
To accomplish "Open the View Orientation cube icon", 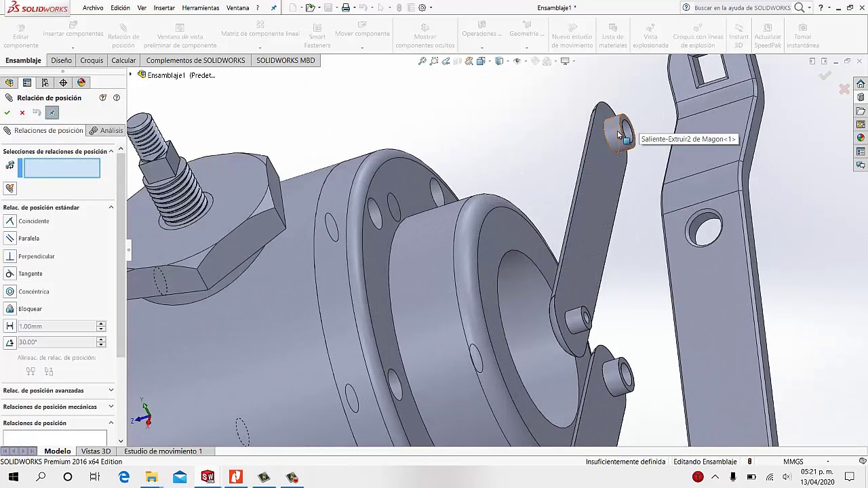I will click(x=481, y=61).
